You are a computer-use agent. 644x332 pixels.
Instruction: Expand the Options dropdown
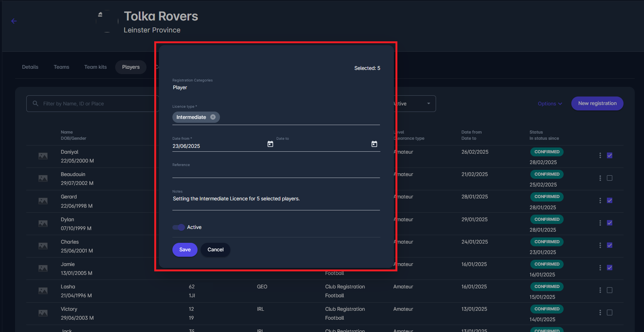pos(550,103)
